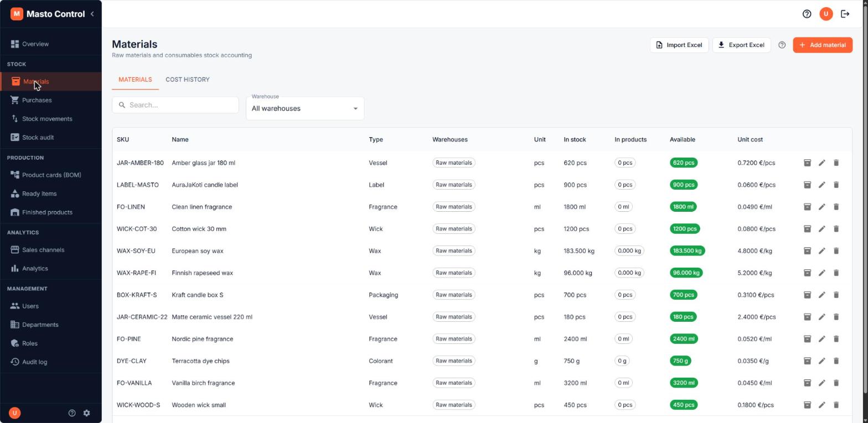Go to Stock movements
The width and height of the screenshot is (868, 423).
[50, 119]
